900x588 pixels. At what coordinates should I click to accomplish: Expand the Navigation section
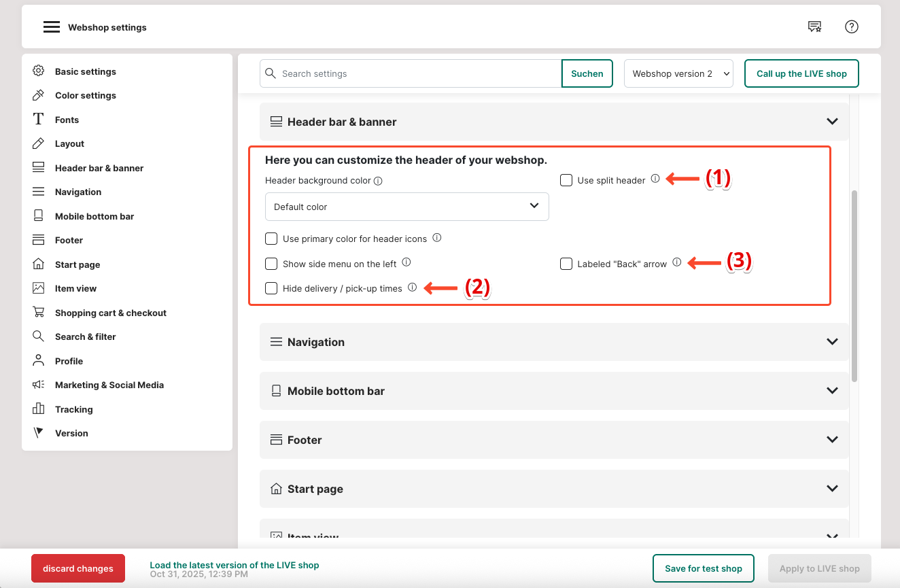coord(554,342)
